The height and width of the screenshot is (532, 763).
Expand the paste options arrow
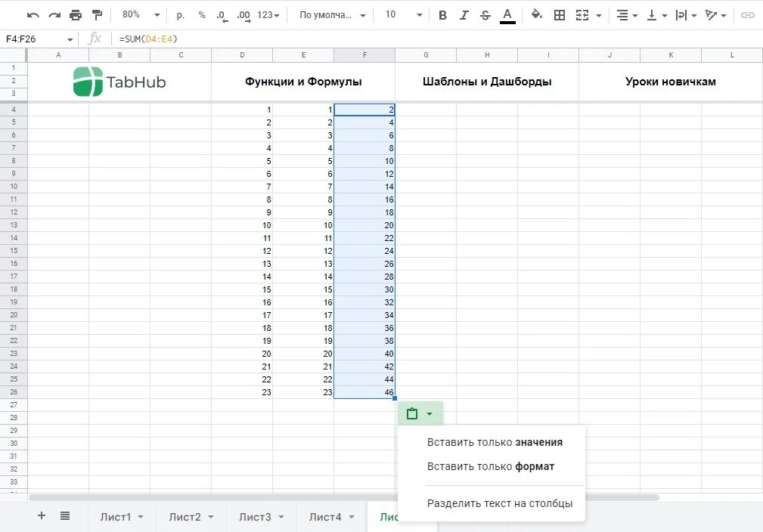click(x=430, y=414)
